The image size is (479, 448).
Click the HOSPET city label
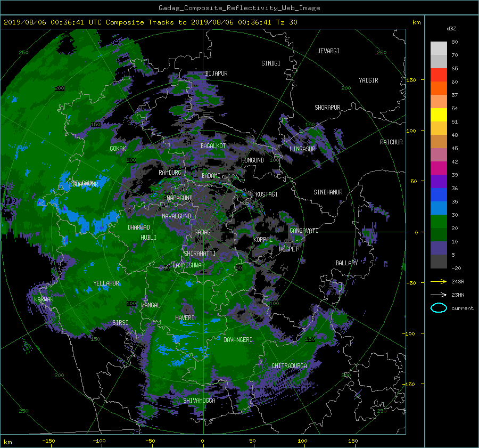click(x=288, y=249)
